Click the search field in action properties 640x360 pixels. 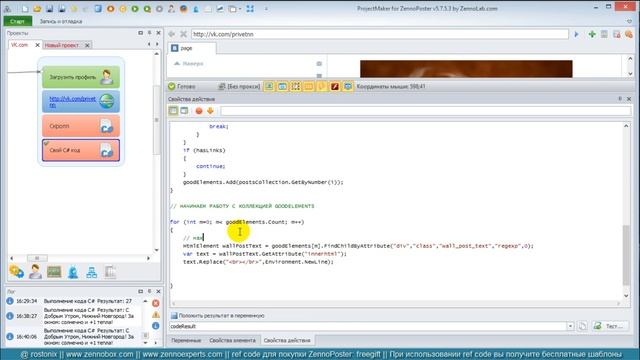point(425,111)
